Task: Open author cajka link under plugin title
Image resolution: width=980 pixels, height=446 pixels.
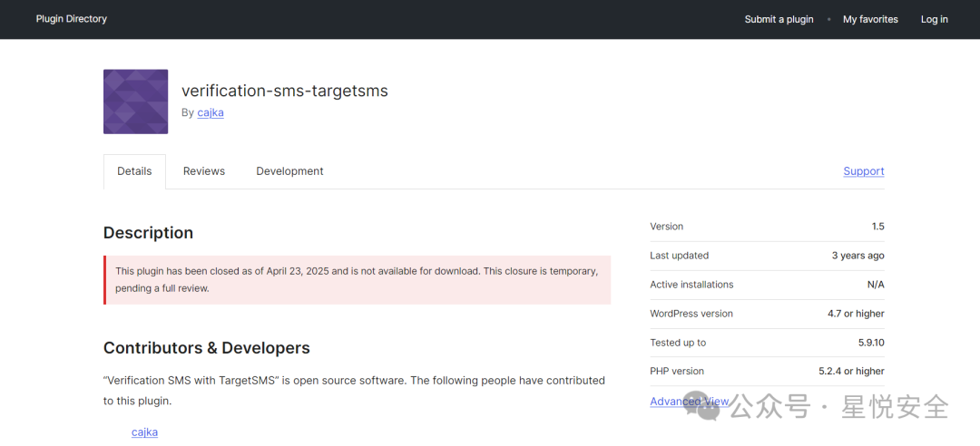Action: (x=210, y=113)
